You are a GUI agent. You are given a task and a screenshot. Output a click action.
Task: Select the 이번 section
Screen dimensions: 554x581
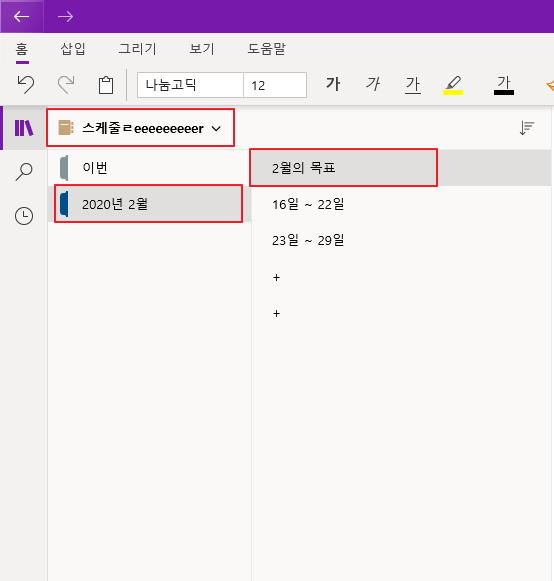point(149,168)
